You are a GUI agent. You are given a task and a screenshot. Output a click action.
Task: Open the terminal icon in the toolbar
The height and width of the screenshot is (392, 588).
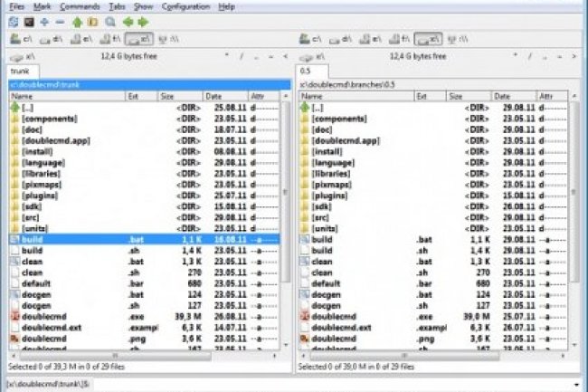point(30,20)
